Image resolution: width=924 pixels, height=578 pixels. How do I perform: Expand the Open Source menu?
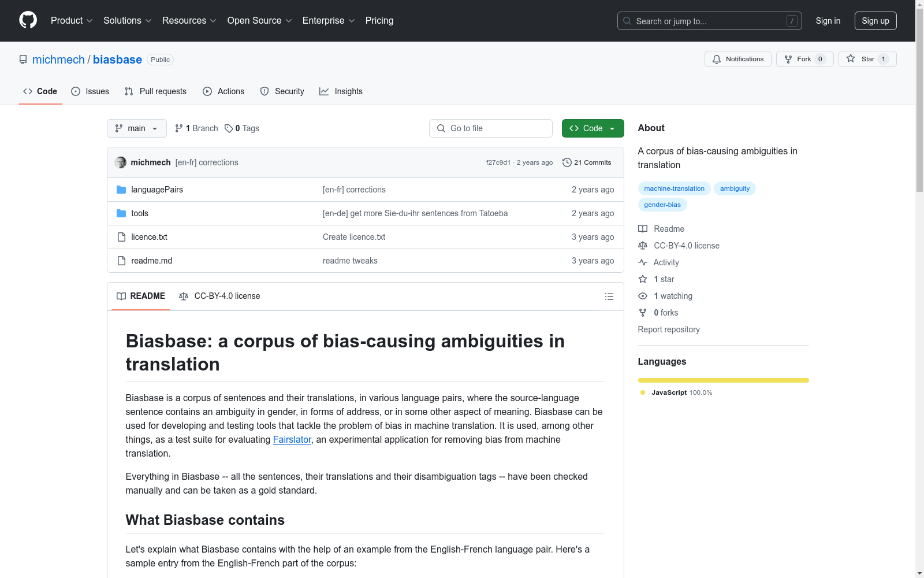[x=260, y=21]
